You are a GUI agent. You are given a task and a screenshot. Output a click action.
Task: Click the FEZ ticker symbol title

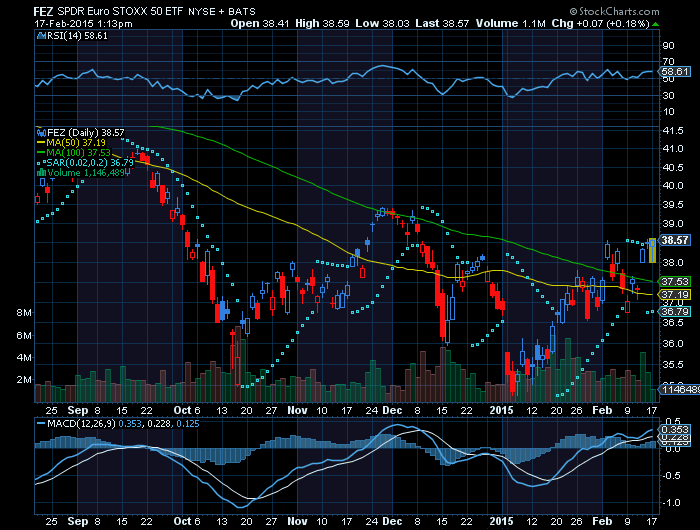point(44,11)
